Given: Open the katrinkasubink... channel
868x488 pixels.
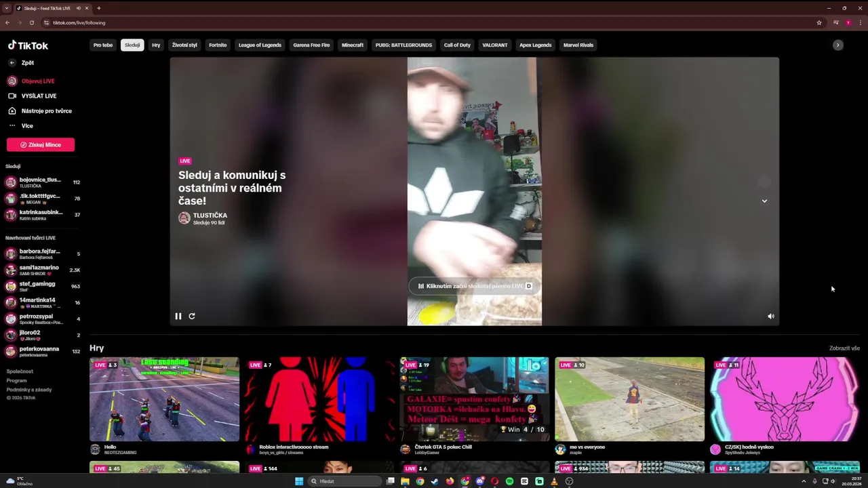Looking at the screenshot, I should tap(42, 215).
